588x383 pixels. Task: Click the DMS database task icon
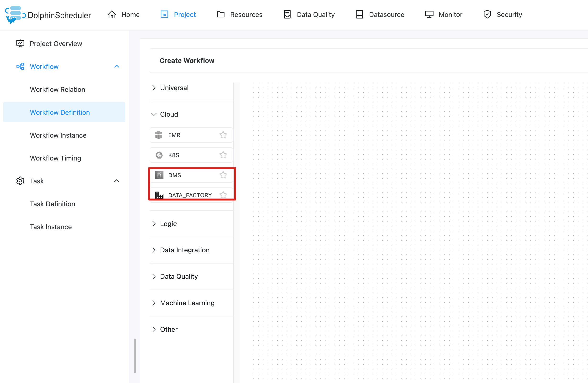click(x=159, y=175)
